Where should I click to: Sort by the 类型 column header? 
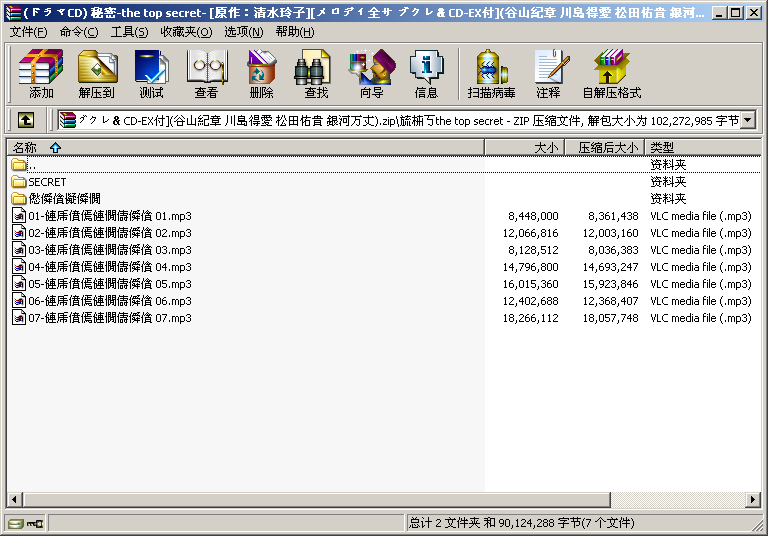point(703,147)
